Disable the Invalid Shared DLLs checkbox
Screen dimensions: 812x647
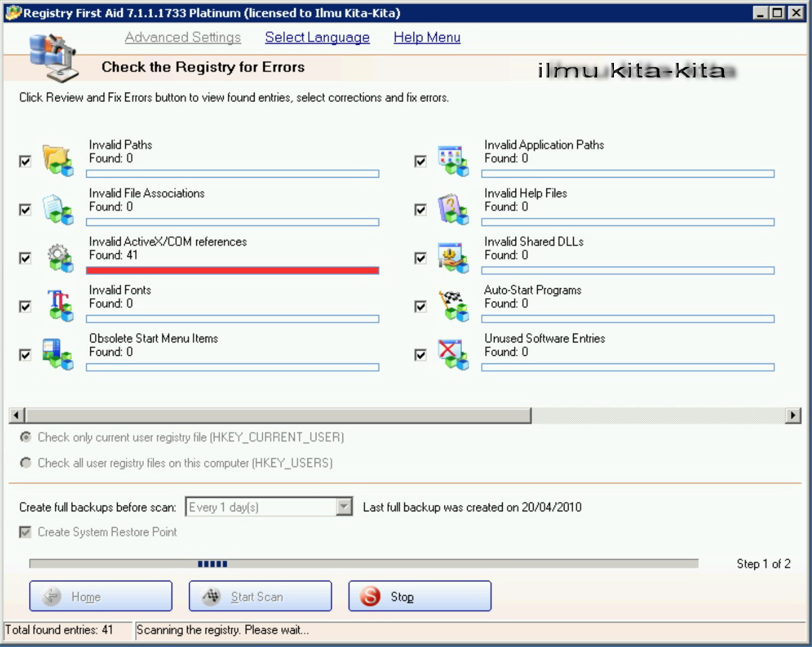pos(420,258)
